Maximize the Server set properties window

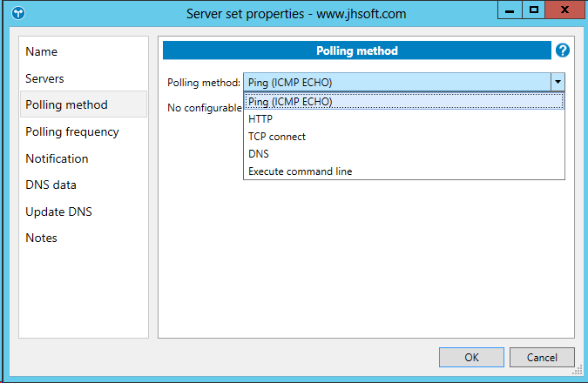(534, 10)
